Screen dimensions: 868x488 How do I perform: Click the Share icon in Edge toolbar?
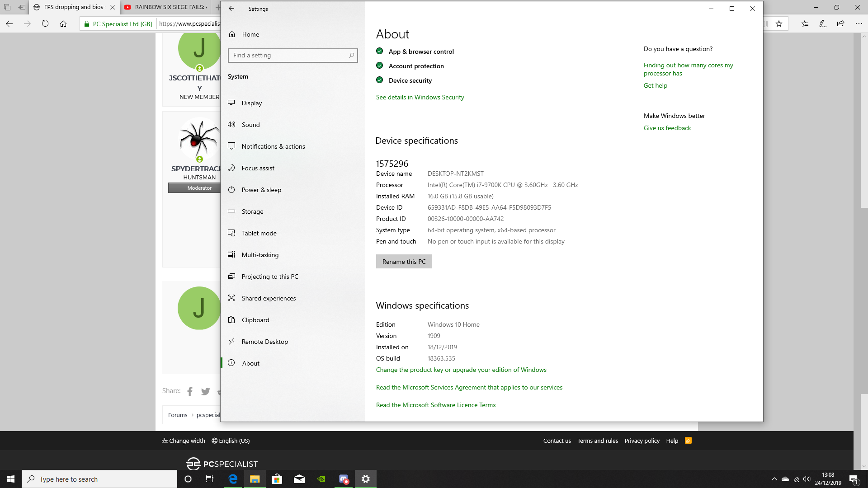click(840, 24)
